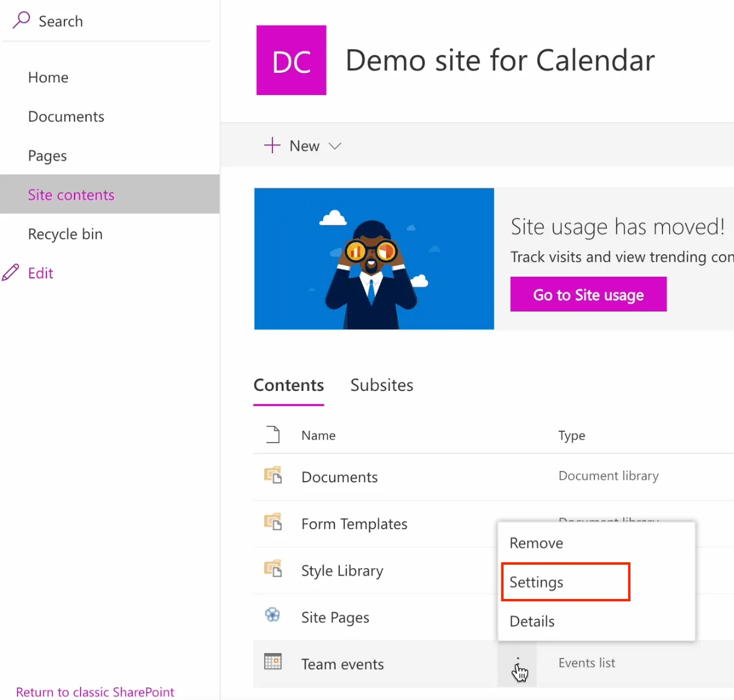Screen dimensions: 734x700
Task: Open the Documents list row name
Action: tap(339, 477)
